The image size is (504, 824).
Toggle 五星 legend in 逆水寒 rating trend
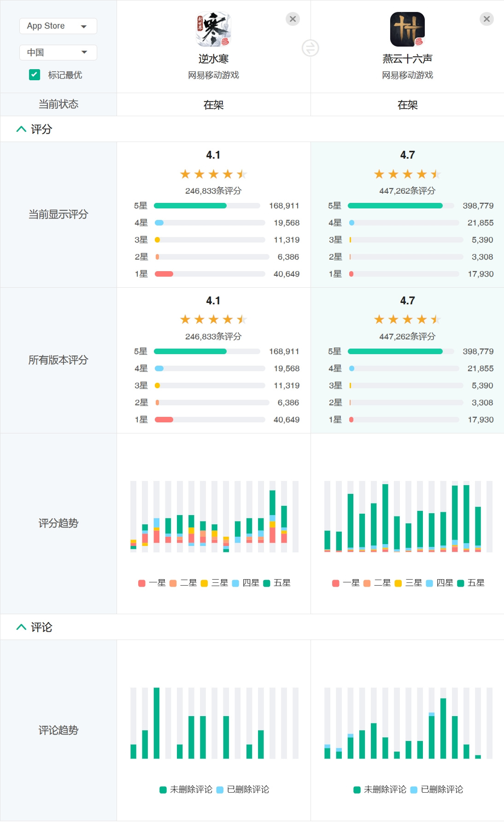(x=277, y=583)
